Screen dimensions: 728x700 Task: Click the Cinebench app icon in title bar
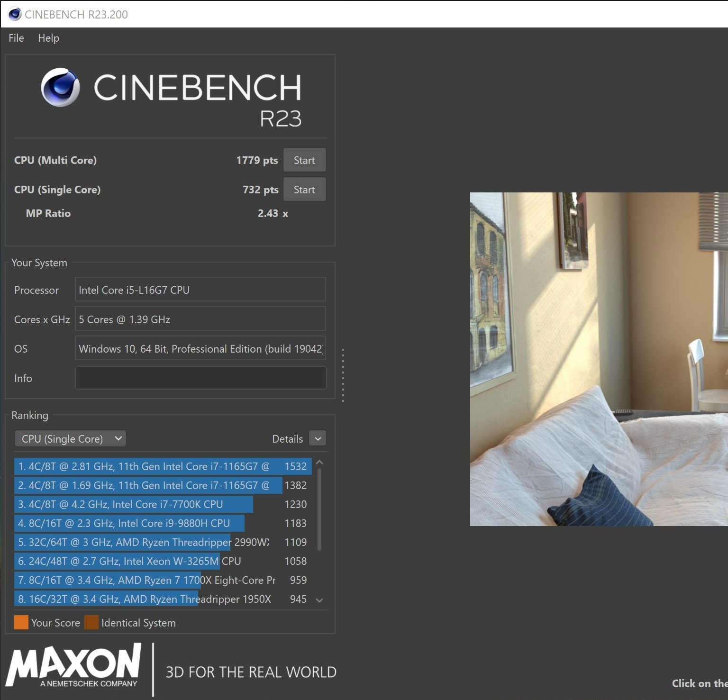pos(15,14)
